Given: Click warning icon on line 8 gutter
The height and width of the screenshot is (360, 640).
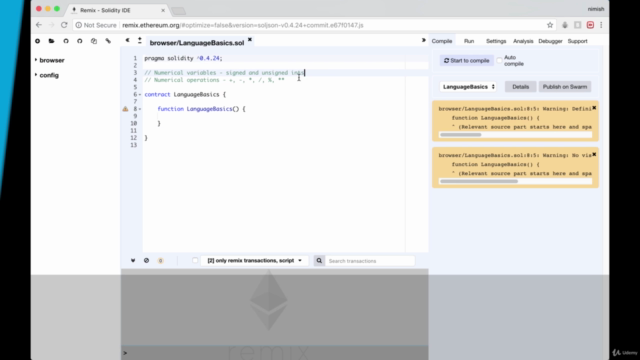Looking at the screenshot, I should pyautogui.click(x=125, y=109).
